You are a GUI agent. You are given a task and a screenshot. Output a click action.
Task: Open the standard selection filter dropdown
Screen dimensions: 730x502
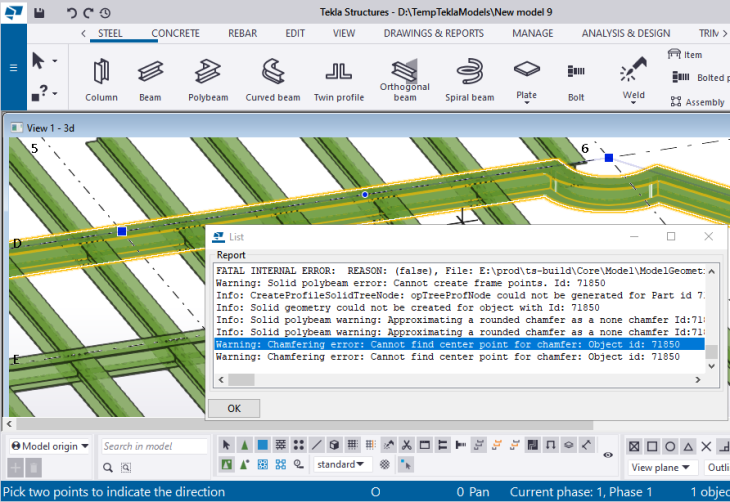[342, 464]
